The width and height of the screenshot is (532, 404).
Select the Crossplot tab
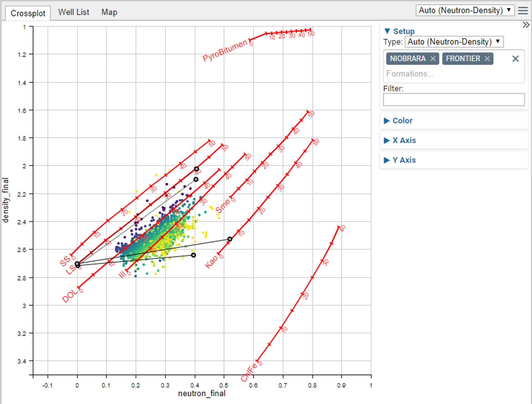point(28,13)
